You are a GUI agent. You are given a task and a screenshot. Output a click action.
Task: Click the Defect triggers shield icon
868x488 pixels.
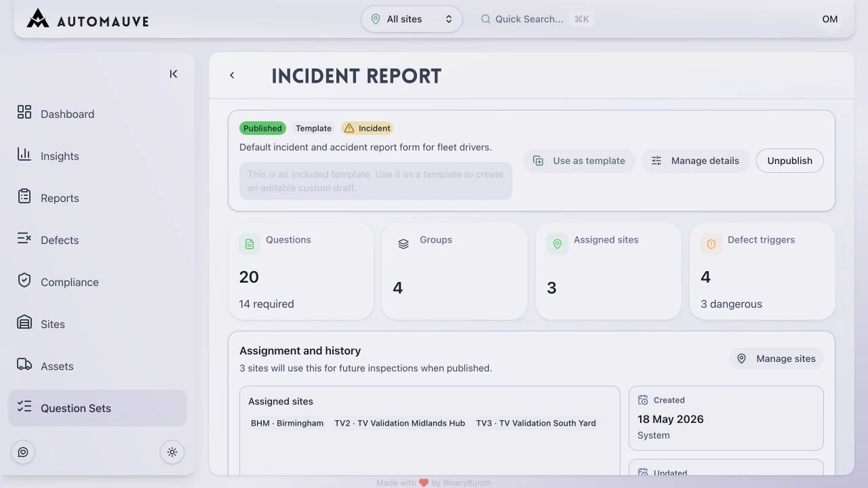point(711,244)
